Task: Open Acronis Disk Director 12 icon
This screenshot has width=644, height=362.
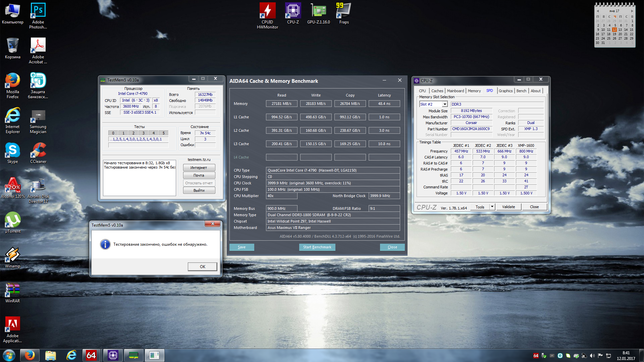Action: (x=38, y=186)
